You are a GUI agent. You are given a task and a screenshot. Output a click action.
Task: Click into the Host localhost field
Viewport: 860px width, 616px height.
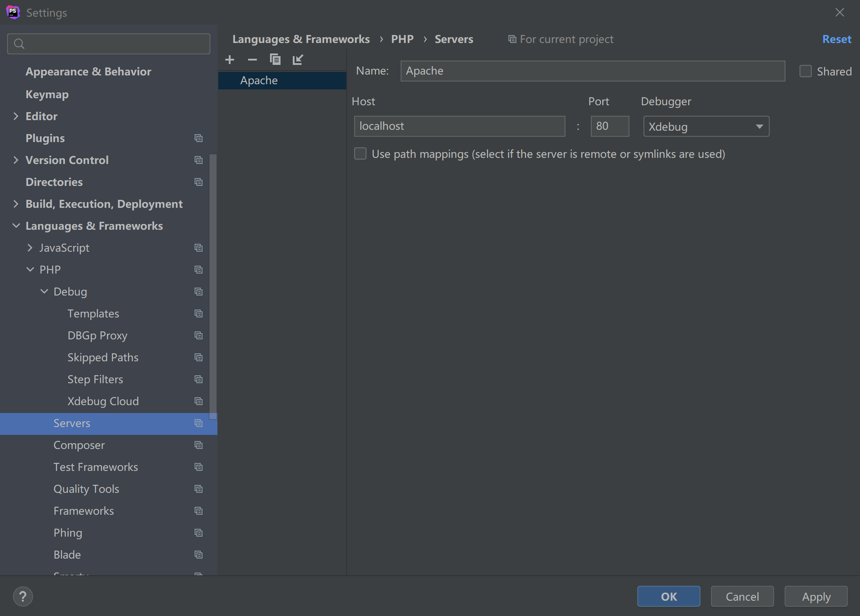pos(459,126)
